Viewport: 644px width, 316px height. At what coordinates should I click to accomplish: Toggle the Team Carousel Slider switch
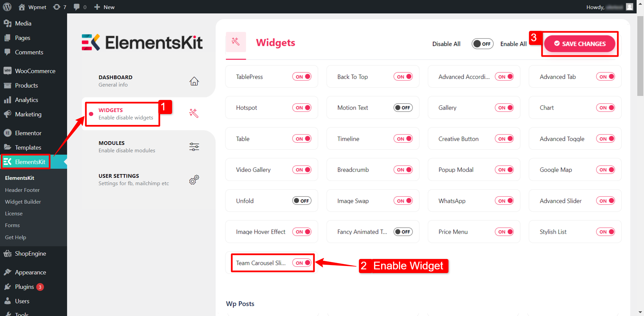click(x=302, y=263)
